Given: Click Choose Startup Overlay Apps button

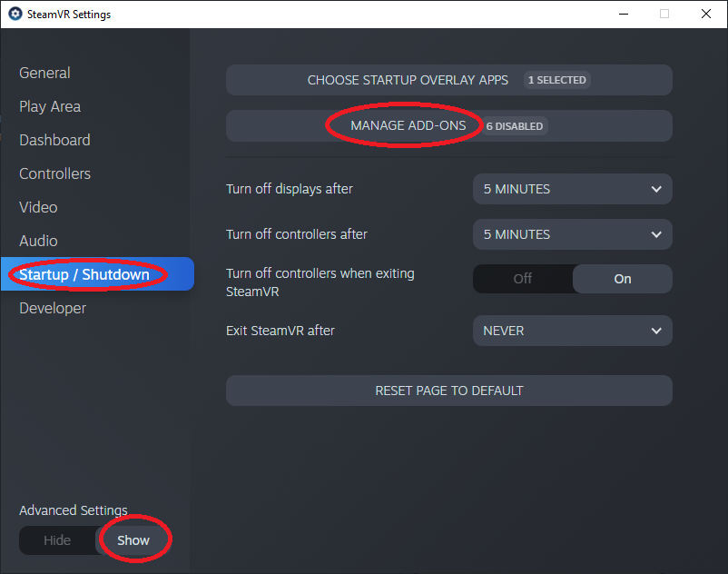Looking at the screenshot, I should pos(449,80).
